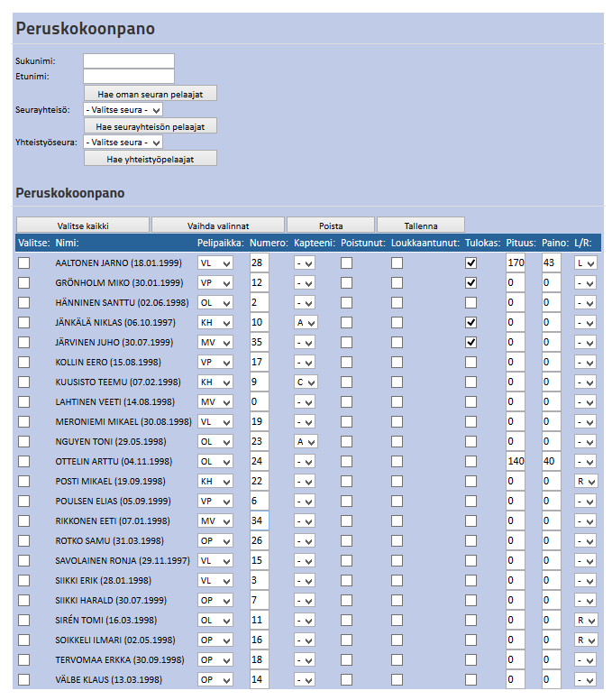The image size is (612, 700).
Task: Click the Hae oman seuran pelaajat button
Action: (x=151, y=94)
